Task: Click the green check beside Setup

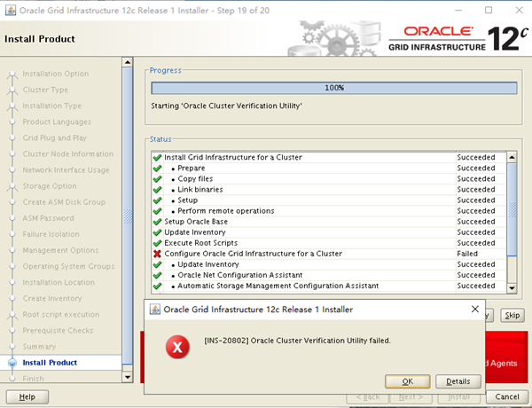Action: click(x=157, y=200)
